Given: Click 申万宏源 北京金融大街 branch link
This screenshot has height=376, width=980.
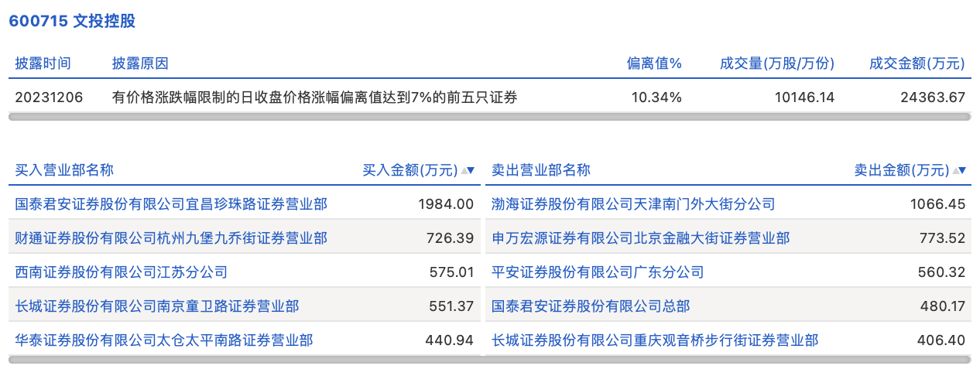Looking at the screenshot, I should coord(641,238).
